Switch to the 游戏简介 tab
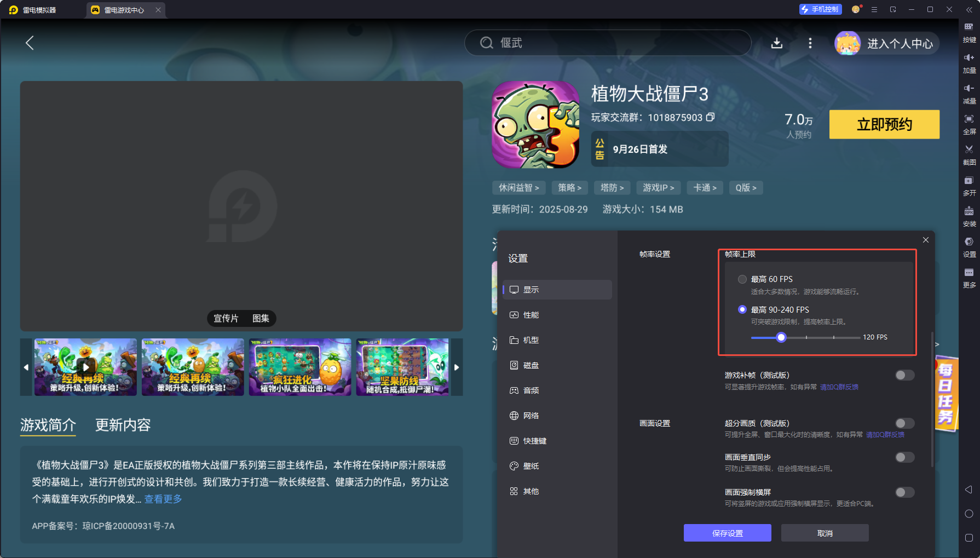Screen dimensions: 980x558 (48, 425)
